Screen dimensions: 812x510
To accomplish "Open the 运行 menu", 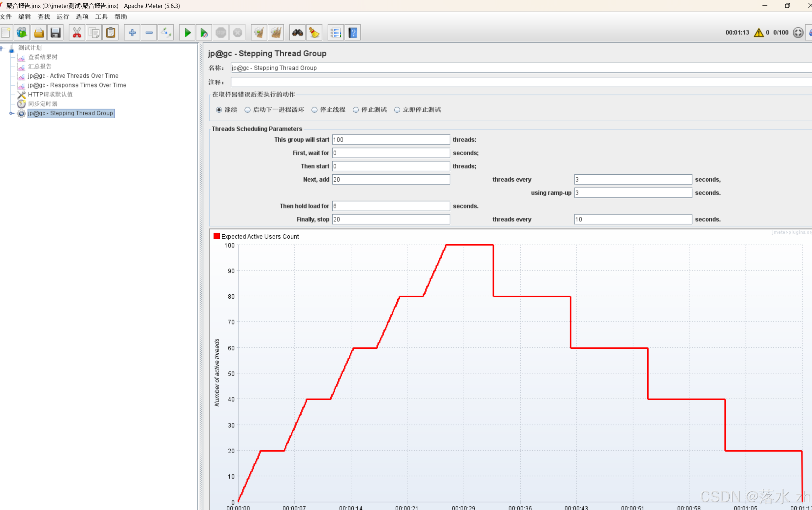I will tap(63, 16).
